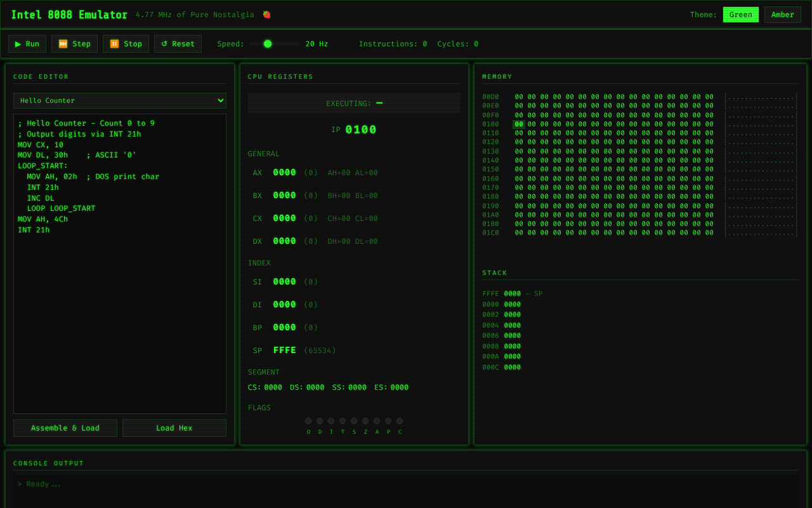Click the ES segment value
The image size is (812, 508).
click(x=400, y=387)
